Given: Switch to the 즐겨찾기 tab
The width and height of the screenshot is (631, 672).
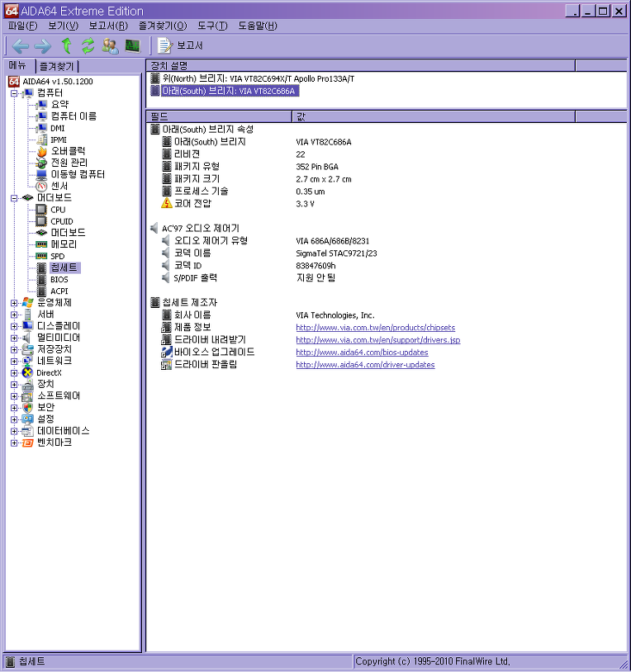Looking at the screenshot, I should pyautogui.click(x=57, y=66).
